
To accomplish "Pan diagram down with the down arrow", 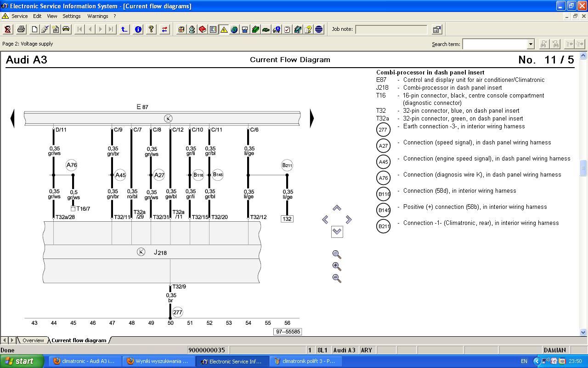I will pos(337,231).
